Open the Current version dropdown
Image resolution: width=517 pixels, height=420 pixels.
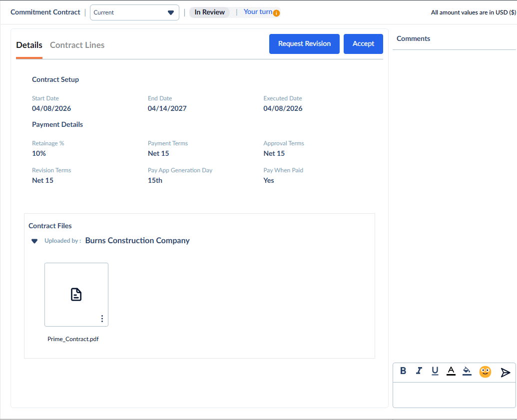point(134,12)
